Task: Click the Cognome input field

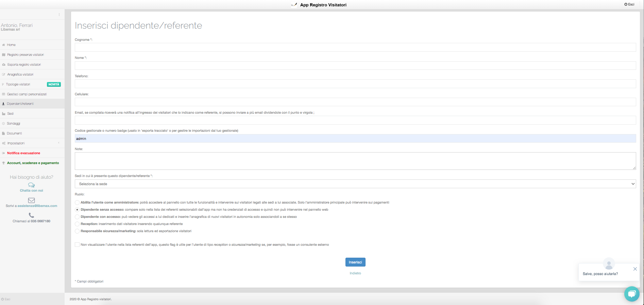Action: coord(355,47)
